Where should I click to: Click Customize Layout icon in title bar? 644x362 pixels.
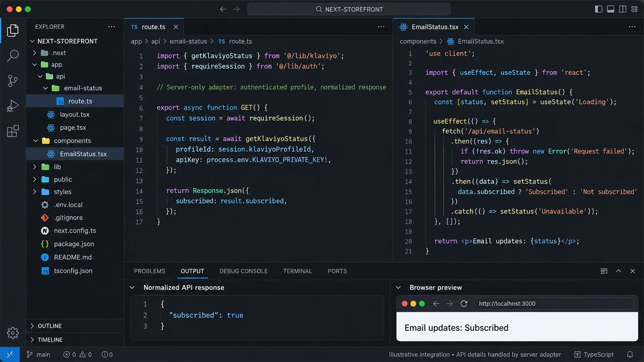pyautogui.click(x=634, y=9)
